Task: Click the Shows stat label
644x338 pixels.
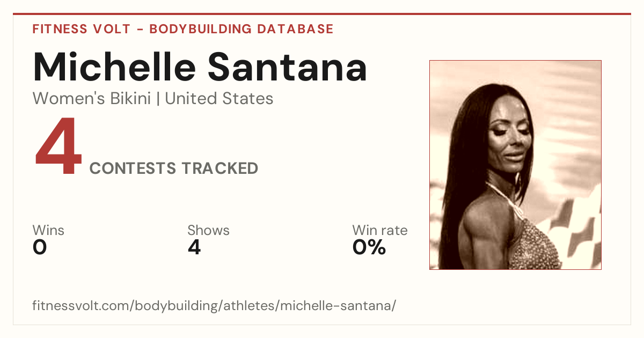Action: pyautogui.click(x=208, y=231)
